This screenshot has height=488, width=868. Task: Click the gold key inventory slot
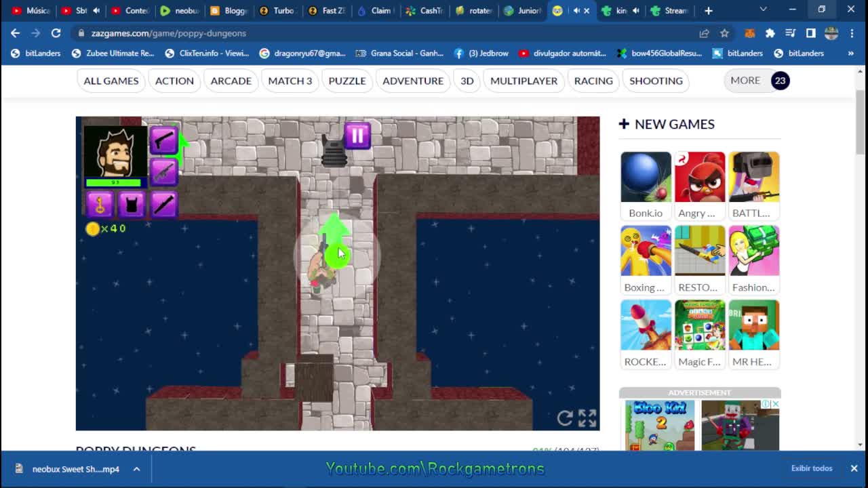coord(100,204)
